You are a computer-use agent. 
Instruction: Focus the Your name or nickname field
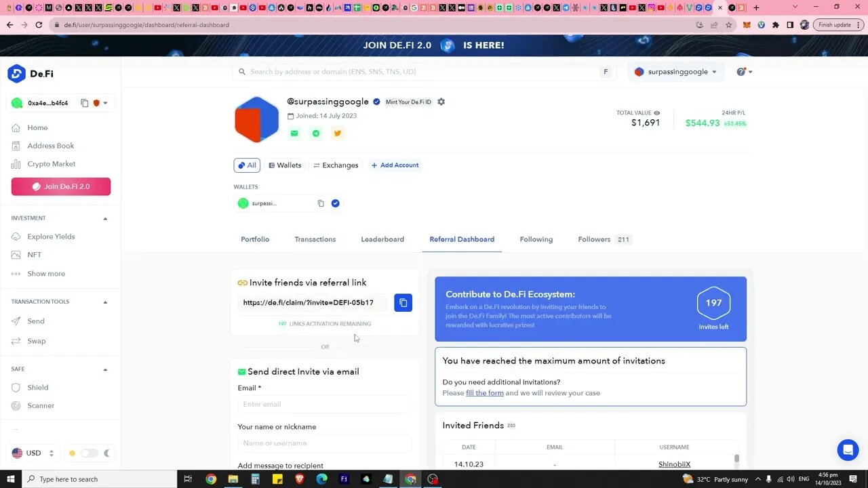pyautogui.click(x=325, y=443)
